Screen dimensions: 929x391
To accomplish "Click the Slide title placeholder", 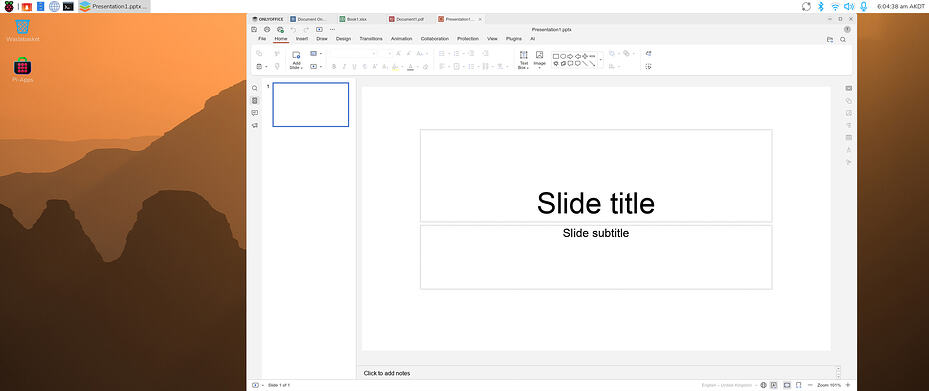I will click(596, 176).
